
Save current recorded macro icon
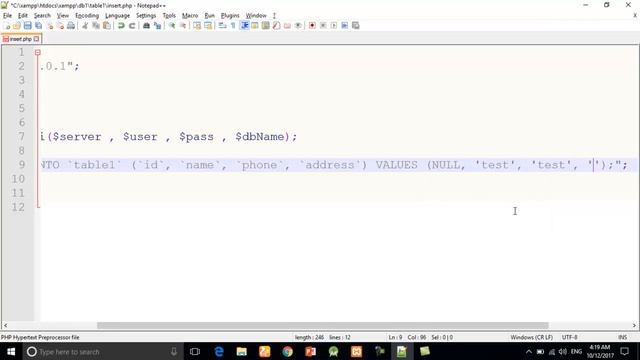coord(356,26)
